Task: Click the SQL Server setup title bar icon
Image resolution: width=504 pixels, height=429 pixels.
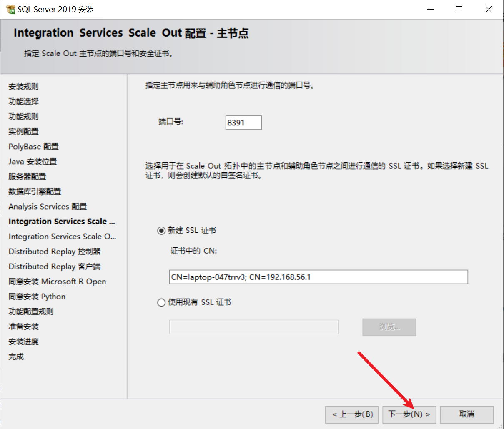Action: point(10,9)
